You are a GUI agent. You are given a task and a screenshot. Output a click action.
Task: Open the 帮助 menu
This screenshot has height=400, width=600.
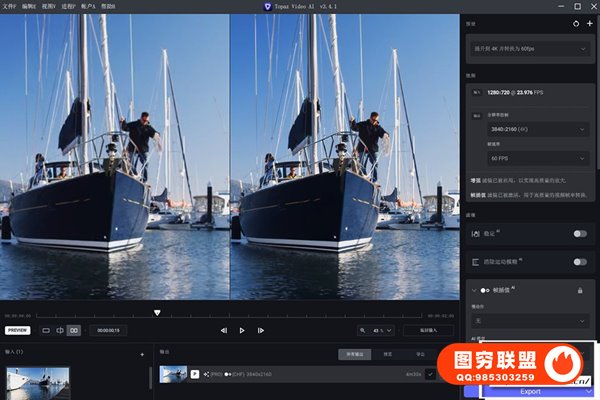click(x=109, y=6)
